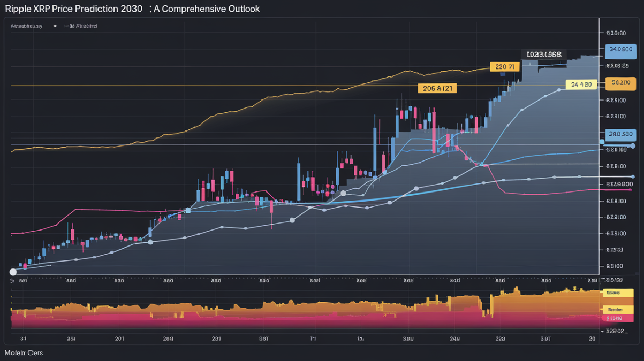Screen dimensions: 644x361
Task: Toggle the Maxebteuary legend series
Action: (26, 26)
